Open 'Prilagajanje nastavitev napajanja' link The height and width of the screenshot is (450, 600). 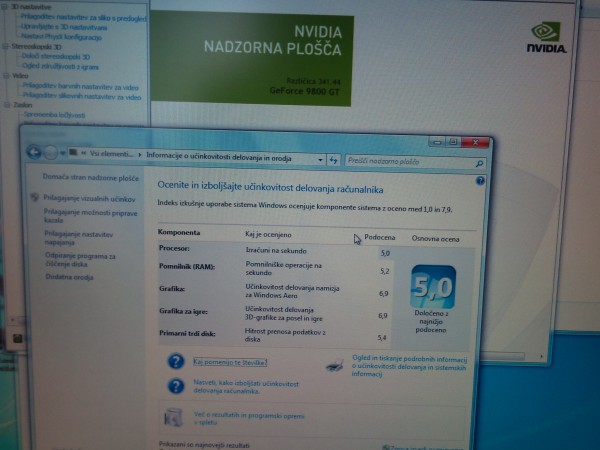tap(78, 238)
